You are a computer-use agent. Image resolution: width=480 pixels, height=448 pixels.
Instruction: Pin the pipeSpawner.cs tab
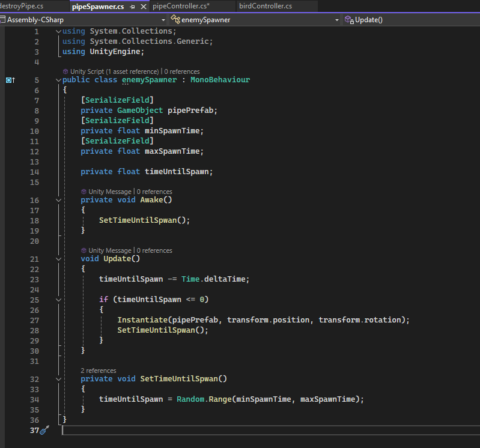tap(132, 7)
